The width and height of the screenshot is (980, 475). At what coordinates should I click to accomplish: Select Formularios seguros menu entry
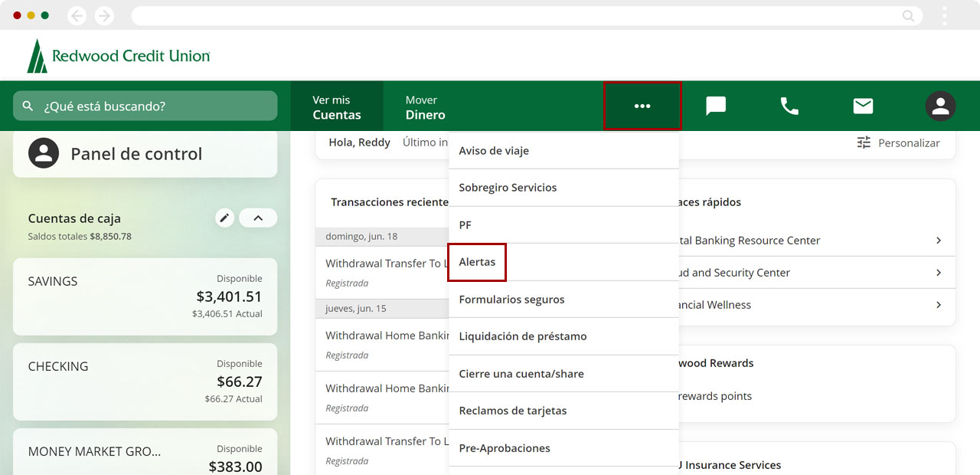pos(511,300)
